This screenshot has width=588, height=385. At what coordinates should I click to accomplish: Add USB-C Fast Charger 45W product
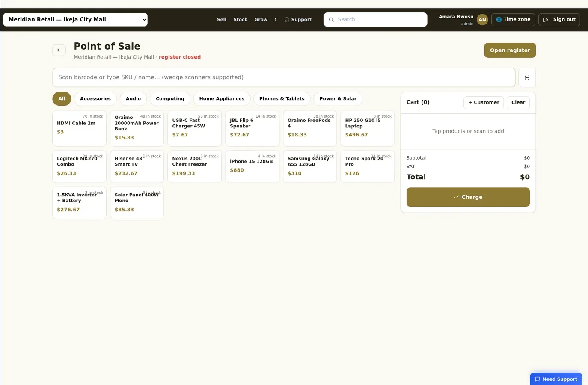point(195,128)
